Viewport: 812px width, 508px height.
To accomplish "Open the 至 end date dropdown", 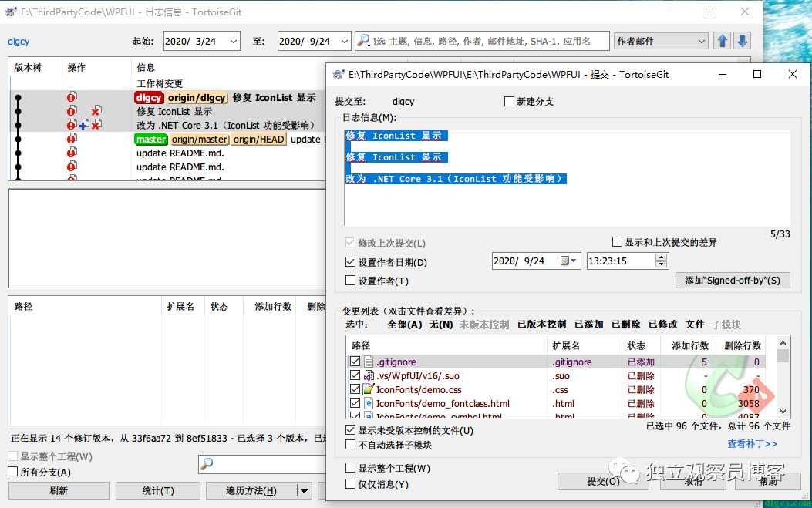I will pyautogui.click(x=345, y=41).
